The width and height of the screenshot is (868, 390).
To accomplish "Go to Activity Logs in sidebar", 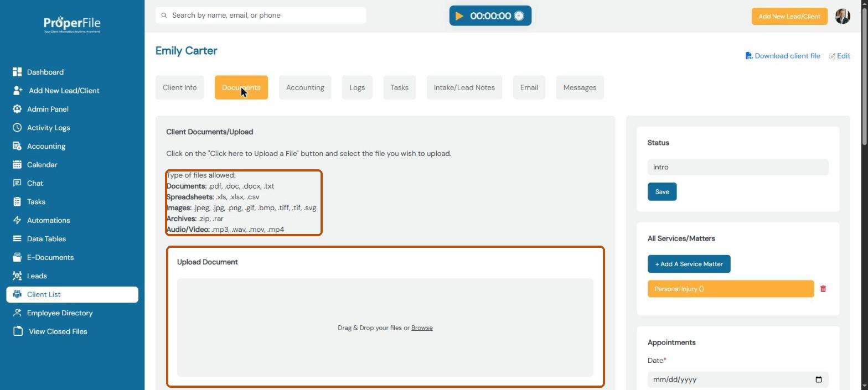I will click(x=48, y=127).
